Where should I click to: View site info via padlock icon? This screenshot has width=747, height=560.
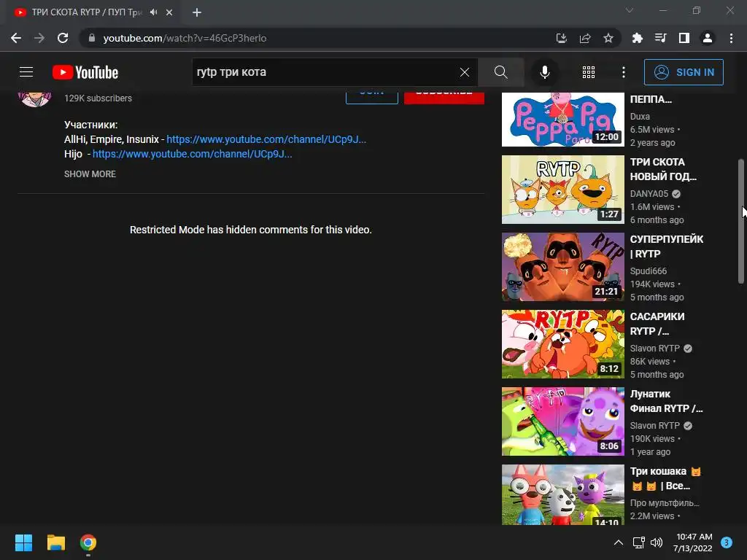point(91,38)
